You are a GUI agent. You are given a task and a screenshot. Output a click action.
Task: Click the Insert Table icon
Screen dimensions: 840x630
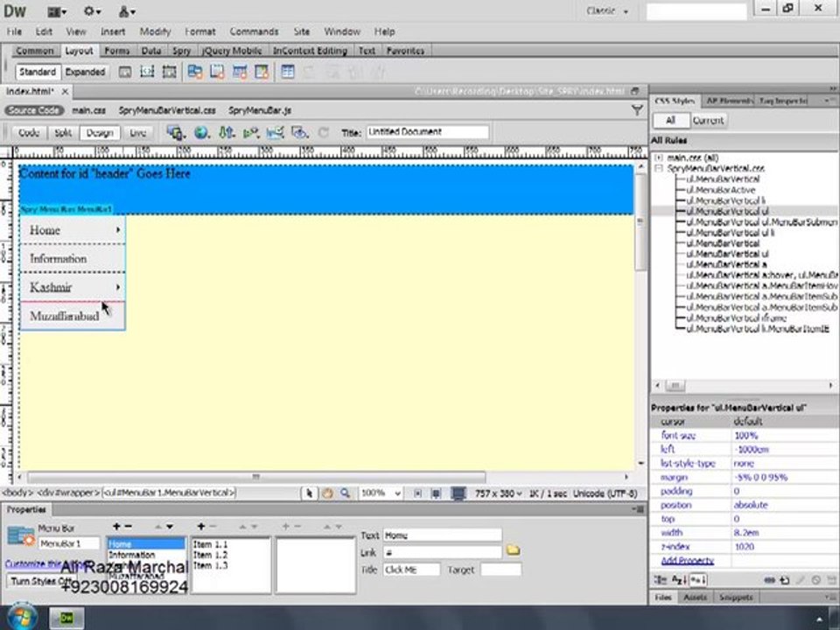288,72
